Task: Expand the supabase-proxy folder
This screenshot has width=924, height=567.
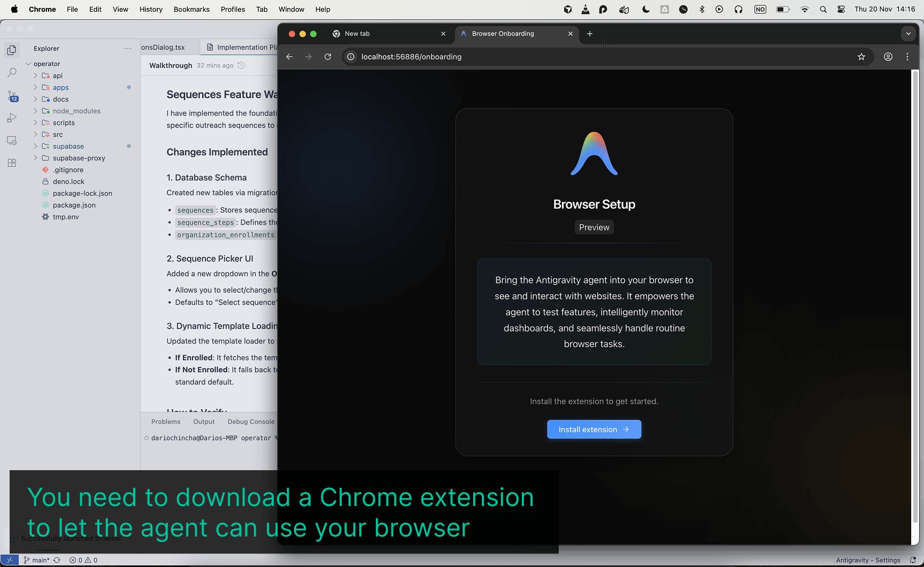Action: pos(36,158)
